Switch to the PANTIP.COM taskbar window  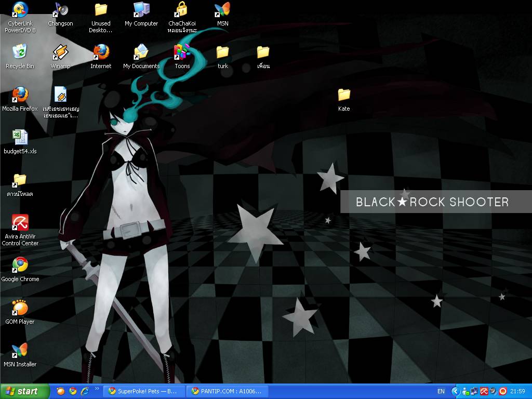[x=229, y=391]
